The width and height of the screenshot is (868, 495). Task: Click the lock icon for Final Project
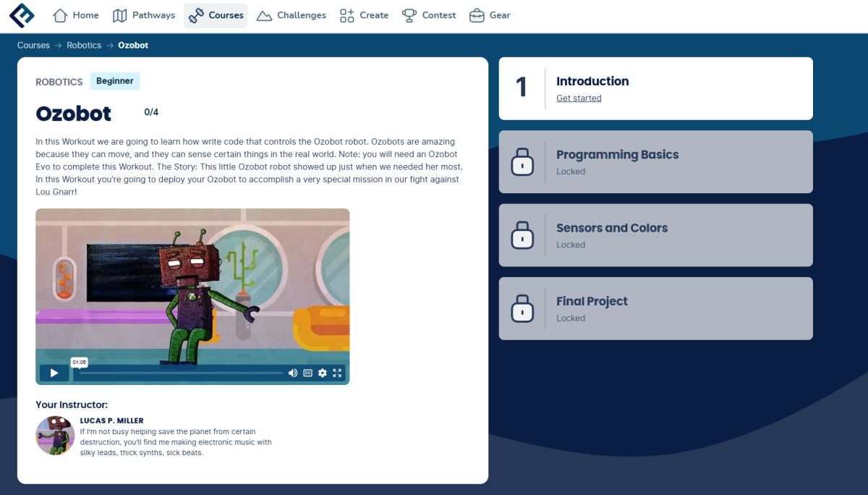pos(522,308)
